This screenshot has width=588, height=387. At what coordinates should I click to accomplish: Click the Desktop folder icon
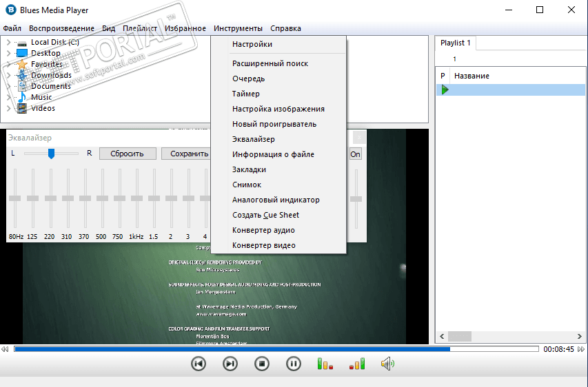click(x=22, y=53)
